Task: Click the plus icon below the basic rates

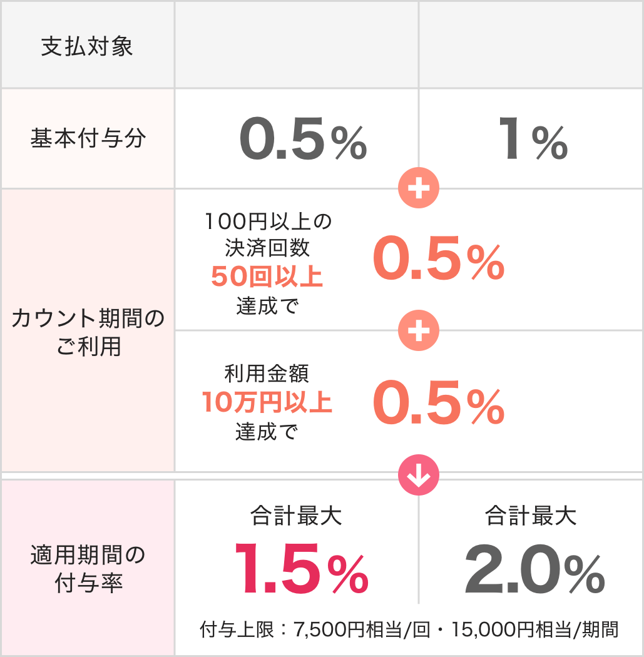Action: tap(419, 188)
